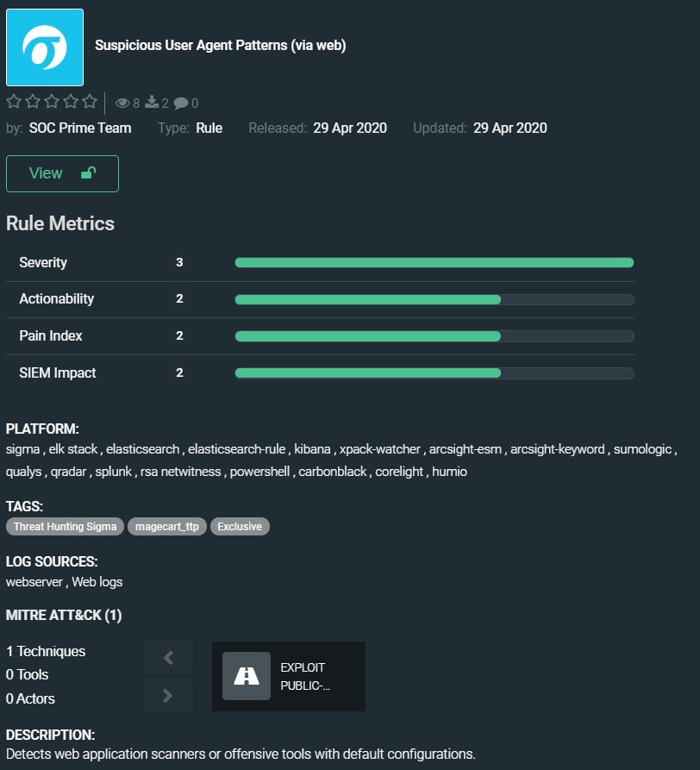700x770 pixels.
Task: Select the magecart_ttp tag
Action: 167,526
